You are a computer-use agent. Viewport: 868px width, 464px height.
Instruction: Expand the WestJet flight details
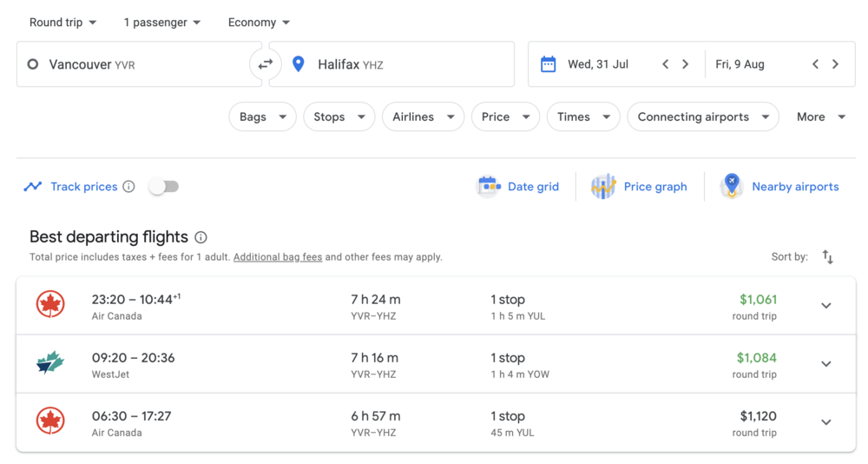tap(825, 364)
